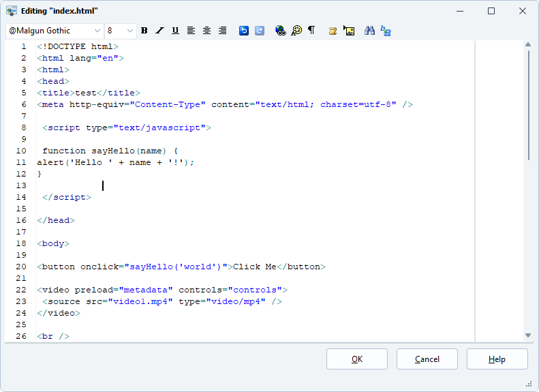Center align the text
The width and height of the screenshot is (539, 392).
(206, 31)
